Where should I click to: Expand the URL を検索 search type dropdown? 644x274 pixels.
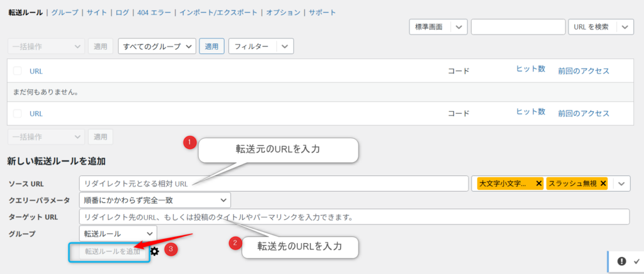[625, 26]
